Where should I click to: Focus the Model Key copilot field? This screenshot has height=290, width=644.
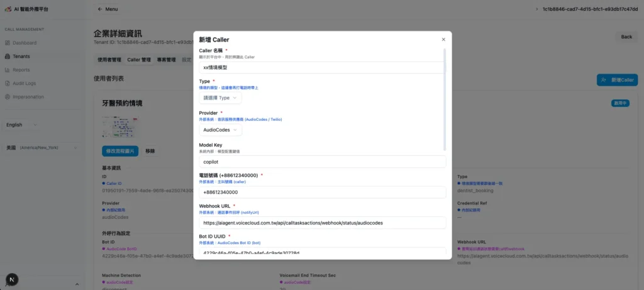321,162
